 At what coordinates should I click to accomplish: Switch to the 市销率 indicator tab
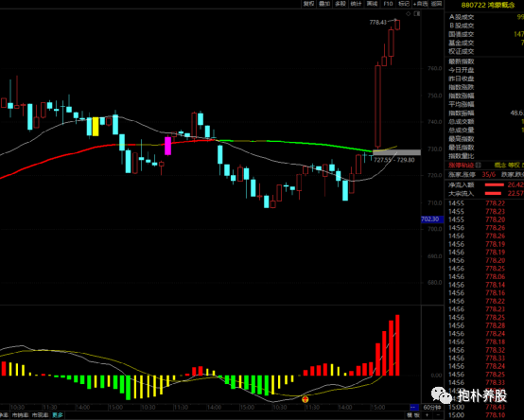click(21, 415)
